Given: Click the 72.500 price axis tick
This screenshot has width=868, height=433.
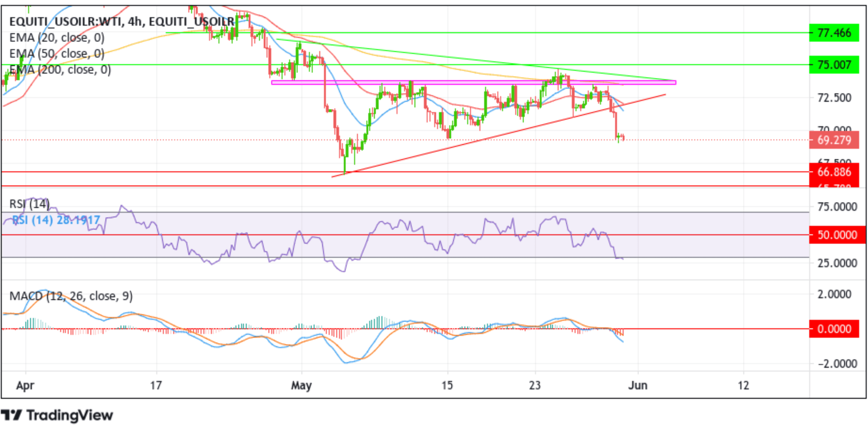Looking at the screenshot, I should (834, 98).
